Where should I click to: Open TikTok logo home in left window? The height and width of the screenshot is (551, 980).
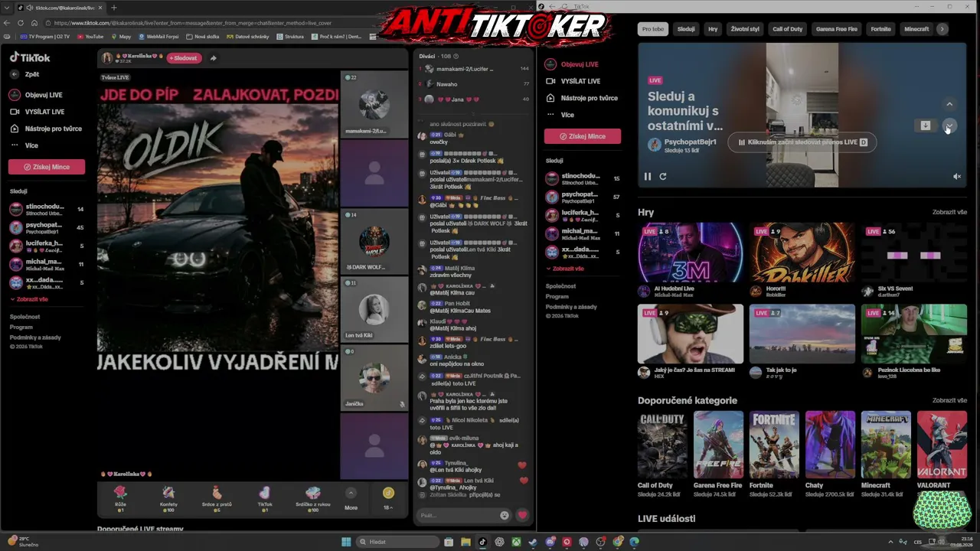[30, 57]
